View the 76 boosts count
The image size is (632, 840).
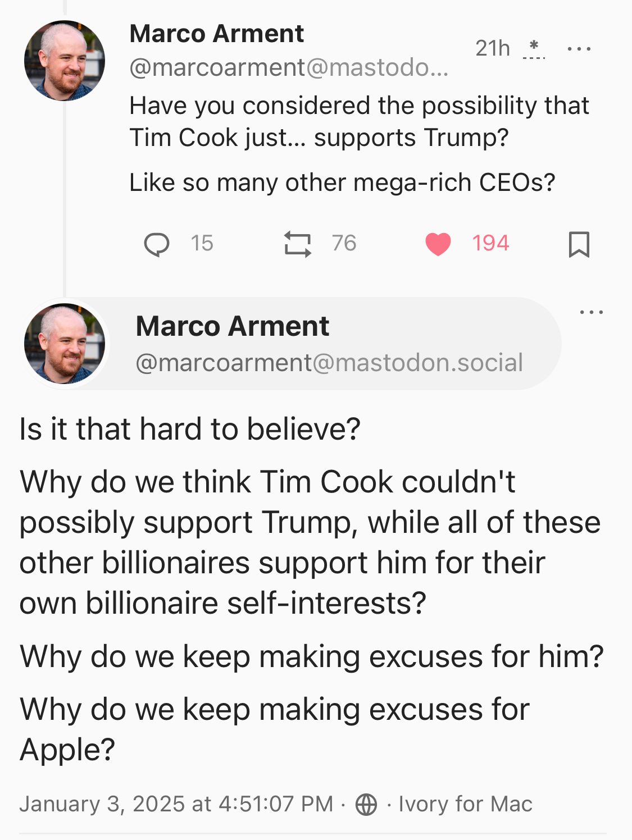(x=344, y=243)
